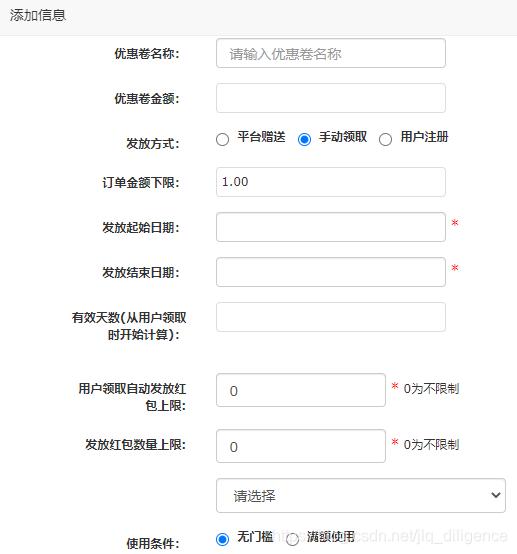517x554 pixels.
Task: Focus the 用户领取自动发放红包上限 field
Action: [301, 390]
